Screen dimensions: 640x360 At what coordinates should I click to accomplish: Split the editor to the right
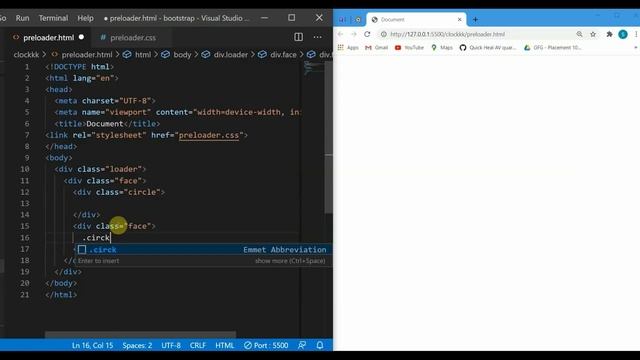click(x=298, y=37)
